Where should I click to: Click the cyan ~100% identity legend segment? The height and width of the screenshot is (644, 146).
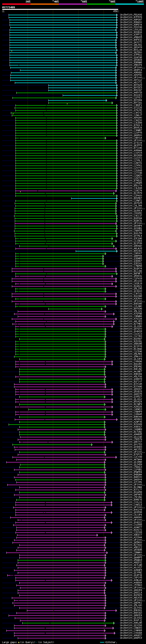[x=130, y=4]
